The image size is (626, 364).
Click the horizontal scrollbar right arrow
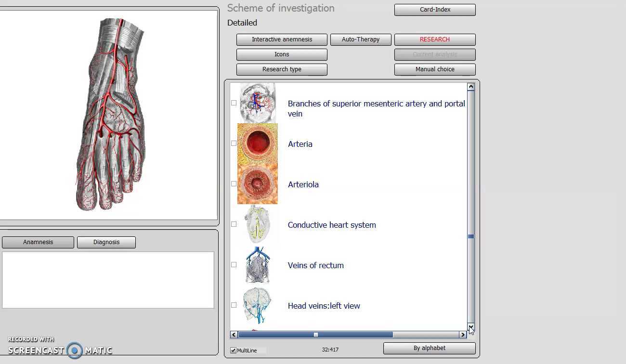pyautogui.click(x=463, y=335)
